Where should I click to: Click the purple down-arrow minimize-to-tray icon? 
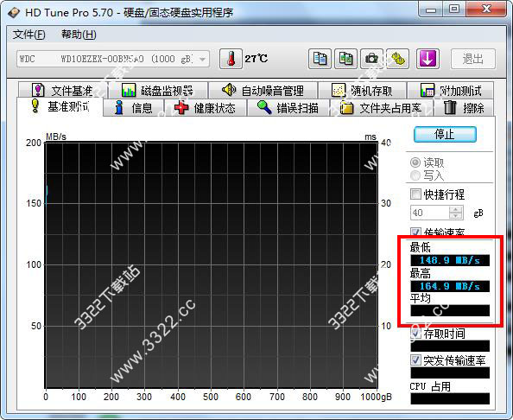point(427,59)
